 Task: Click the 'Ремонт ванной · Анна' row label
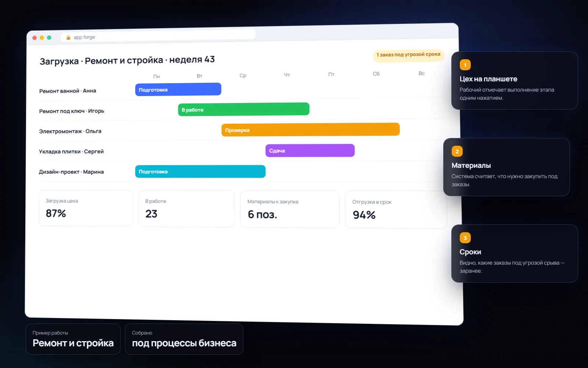tap(68, 91)
